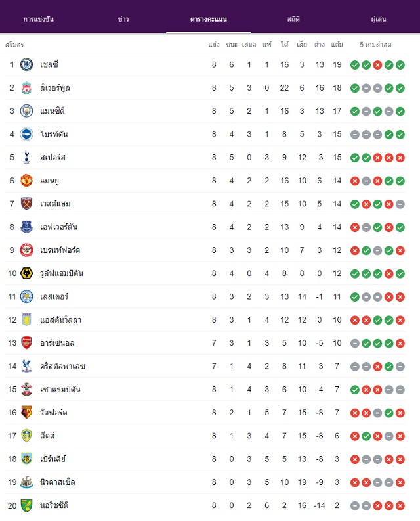Open the การแข่งขัน tab
This screenshot has height=521, width=420.
[x=39, y=19]
